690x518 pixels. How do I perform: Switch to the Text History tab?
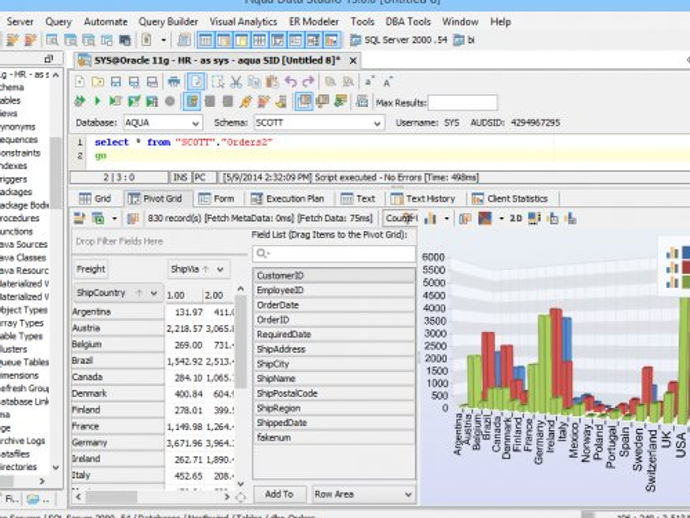(423, 199)
